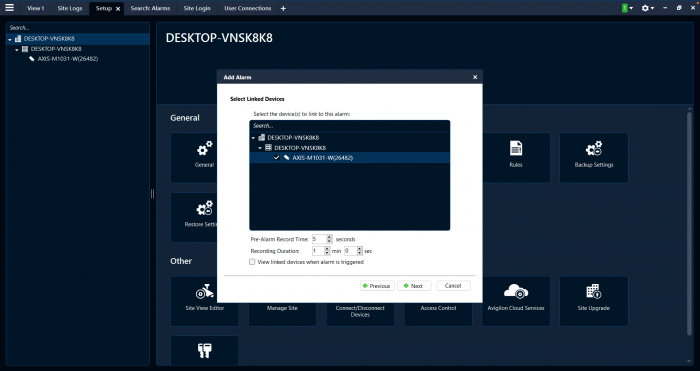The image size is (700, 371).
Task: Cancel the Add Alarm dialog
Action: pos(453,286)
